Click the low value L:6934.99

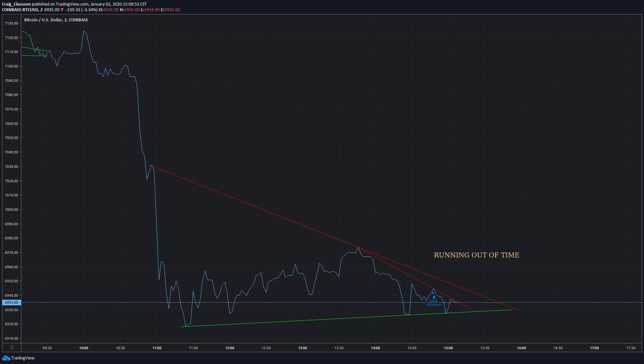click(150, 10)
